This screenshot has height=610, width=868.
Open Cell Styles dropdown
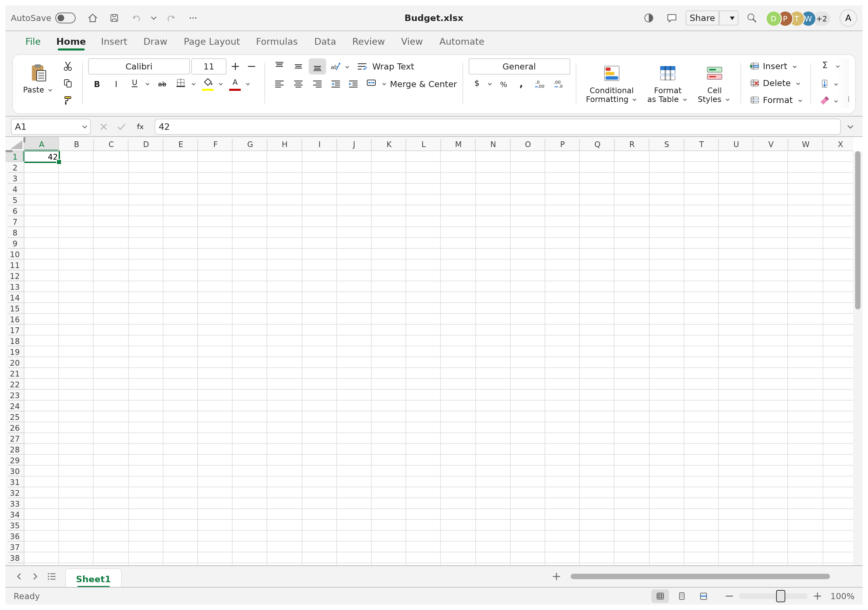714,84
